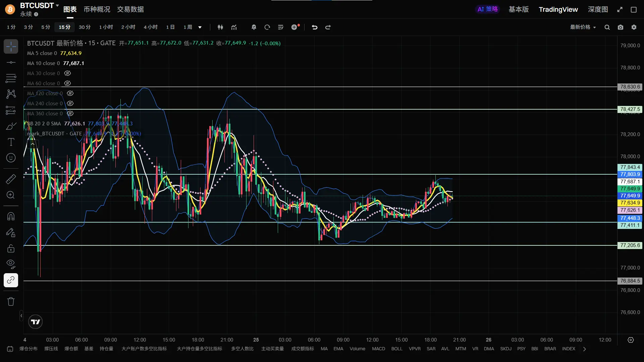The width and height of the screenshot is (644, 362).
Task: Open the candlestick chart type selector
Action: tap(220, 27)
